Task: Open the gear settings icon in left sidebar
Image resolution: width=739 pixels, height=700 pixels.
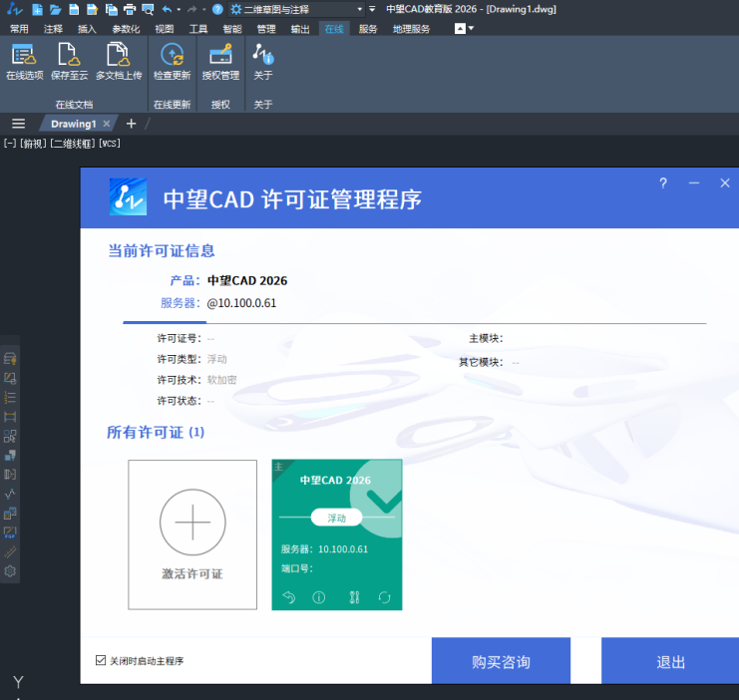Action: pyautogui.click(x=10, y=571)
